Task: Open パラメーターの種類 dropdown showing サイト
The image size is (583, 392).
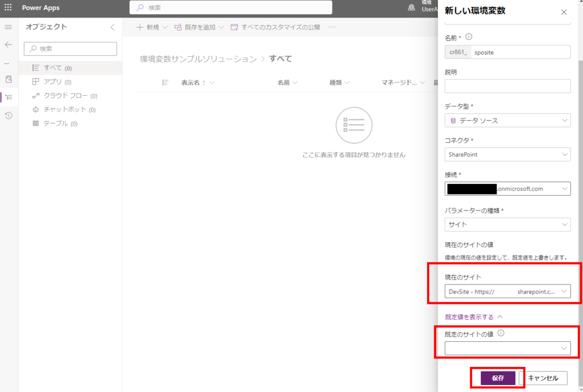Action: pos(507,224)
